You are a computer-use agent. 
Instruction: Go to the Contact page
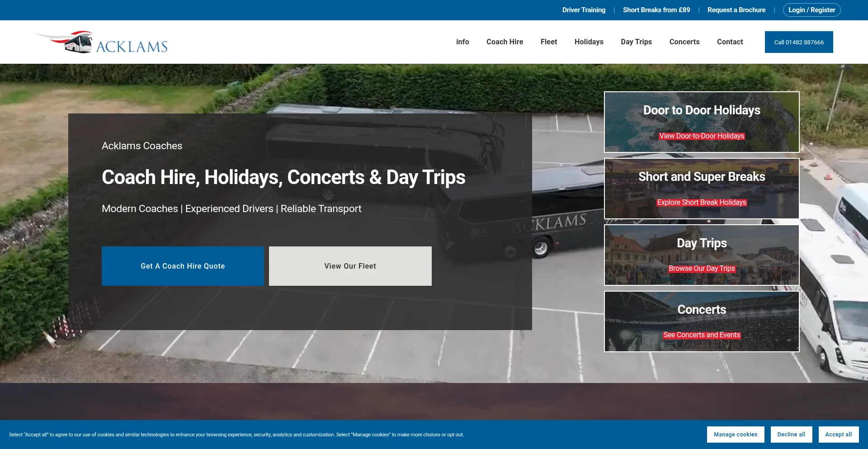point(730,42)
